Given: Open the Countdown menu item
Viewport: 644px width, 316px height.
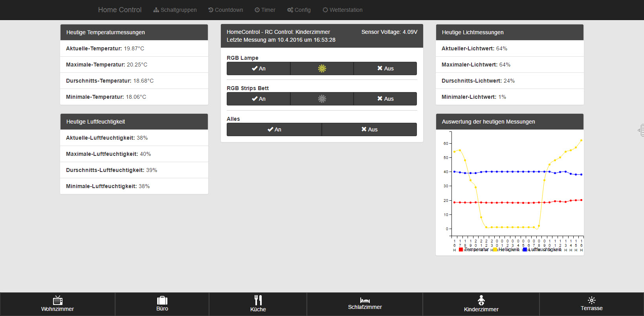Looking at the screenshot, I should 226,10.
